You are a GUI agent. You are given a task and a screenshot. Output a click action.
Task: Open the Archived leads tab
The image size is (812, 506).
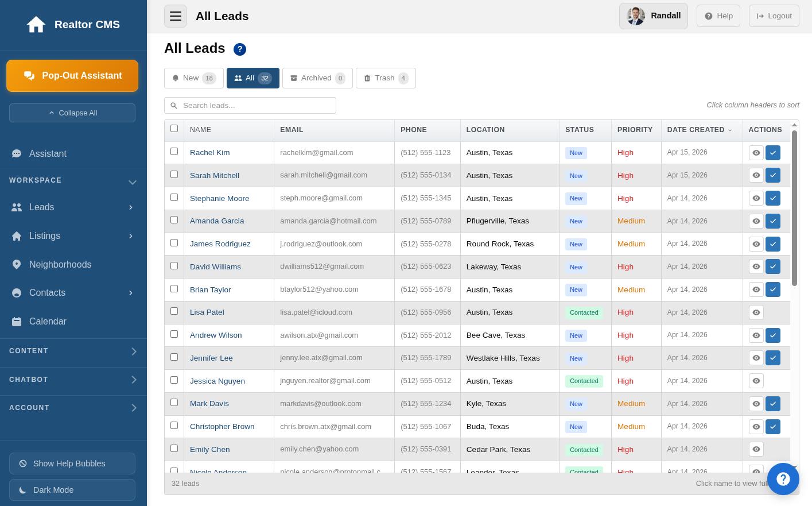click(317, 78)
